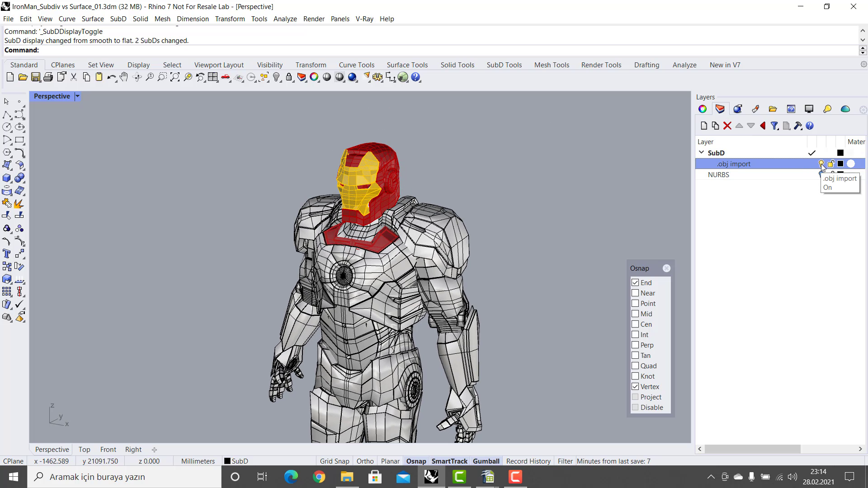Click the .obj import layer color swatch

pos(840,164)
